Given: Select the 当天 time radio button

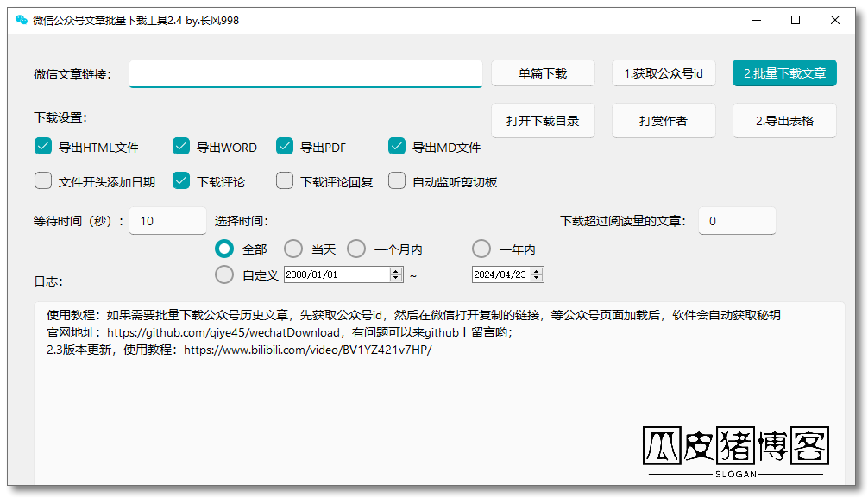Looking at the screenshot, I should (x=293, y=249).
